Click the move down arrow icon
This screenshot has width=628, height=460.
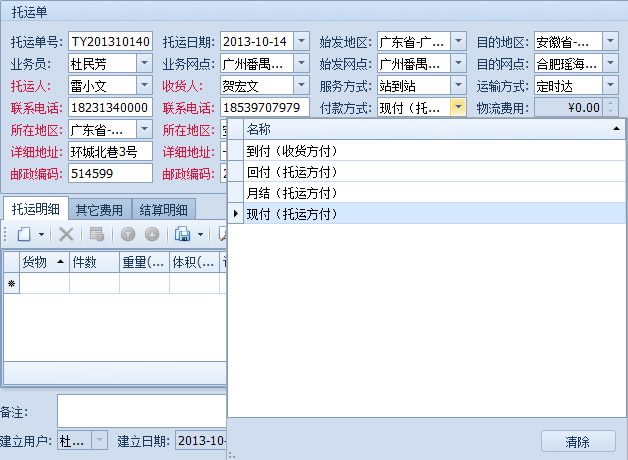[151, 234]
